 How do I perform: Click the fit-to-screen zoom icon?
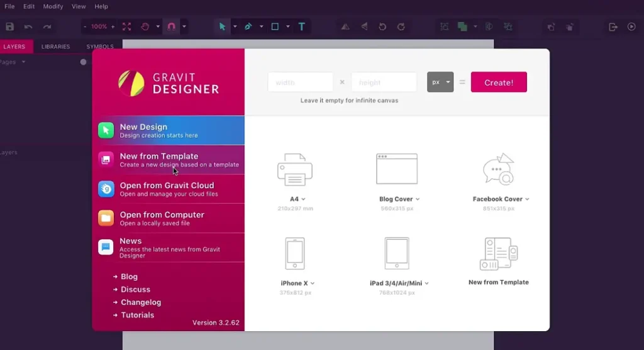click(126, 26)
